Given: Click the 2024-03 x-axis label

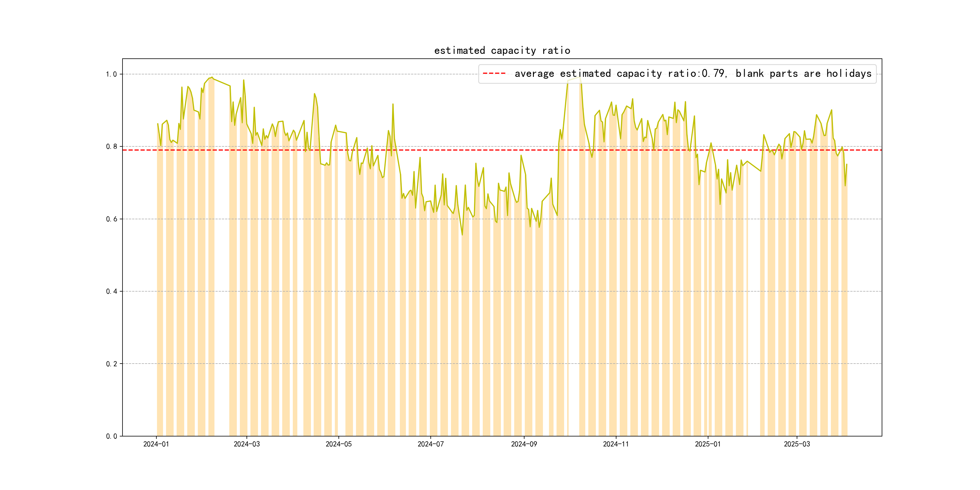Looking at the screenshot, I should tap(247, 444).
